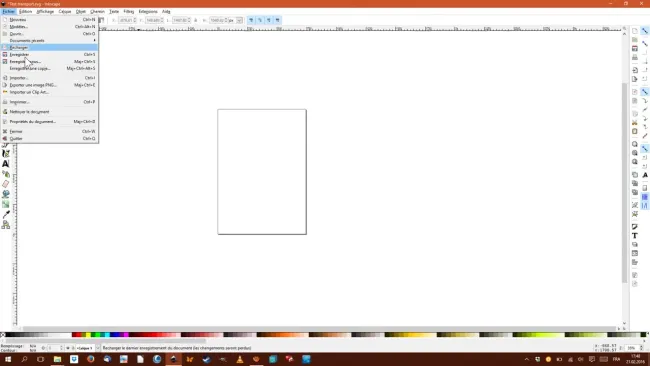650x366 pixels.
Task: Choose Enregistrer une copie... entry
Action: point(49,68)
